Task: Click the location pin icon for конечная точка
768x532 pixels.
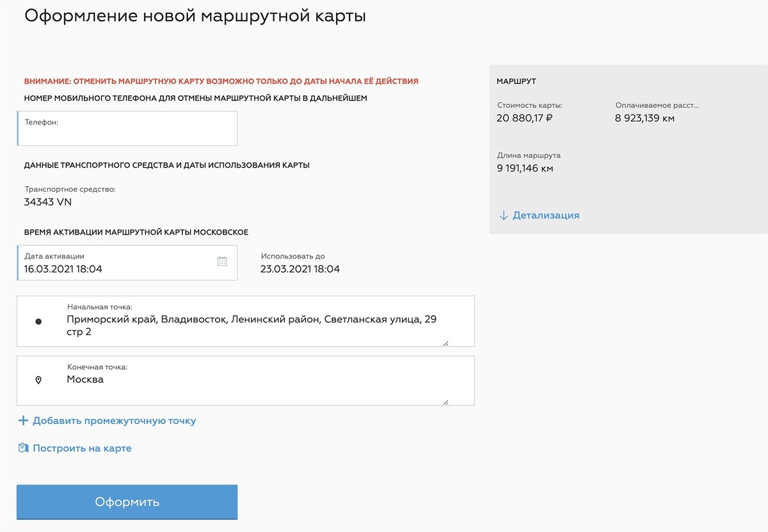Action: 38,379
